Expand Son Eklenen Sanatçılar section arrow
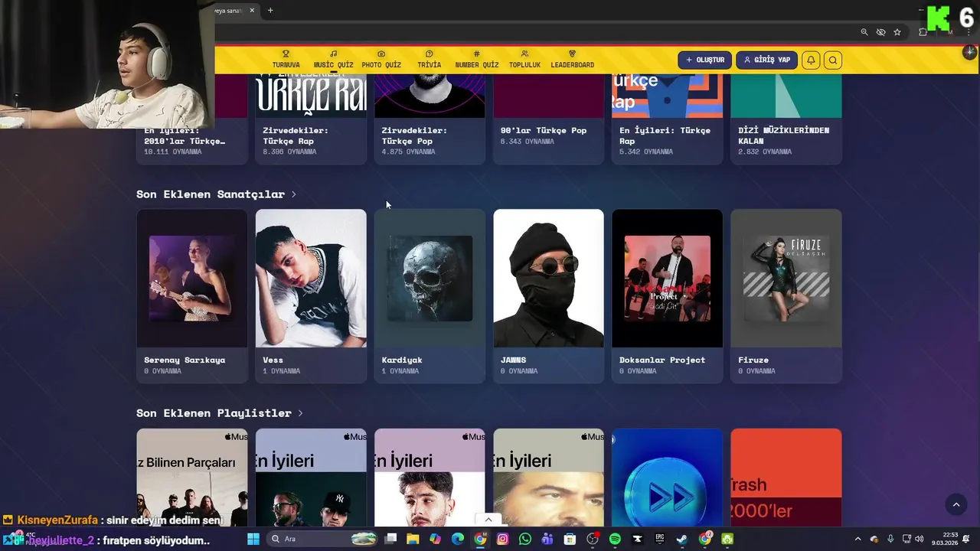This screenshot has width=980, height=551. [293, 194]
